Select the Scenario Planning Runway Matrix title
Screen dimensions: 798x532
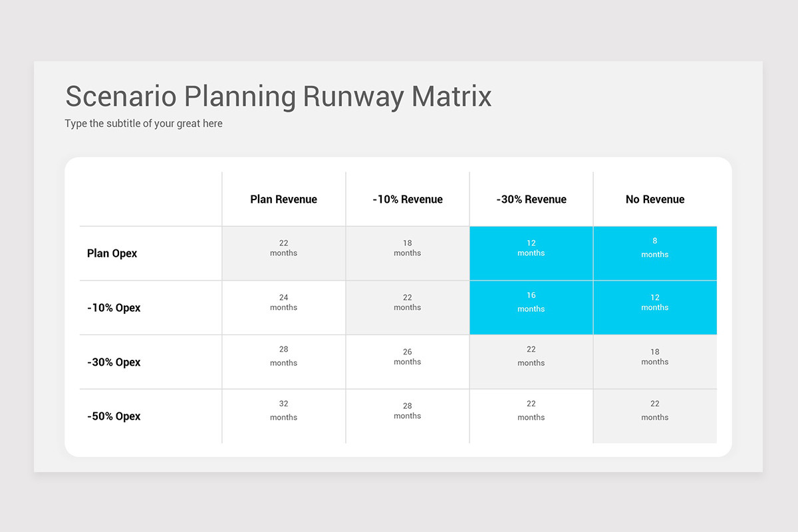pos(279,97)
